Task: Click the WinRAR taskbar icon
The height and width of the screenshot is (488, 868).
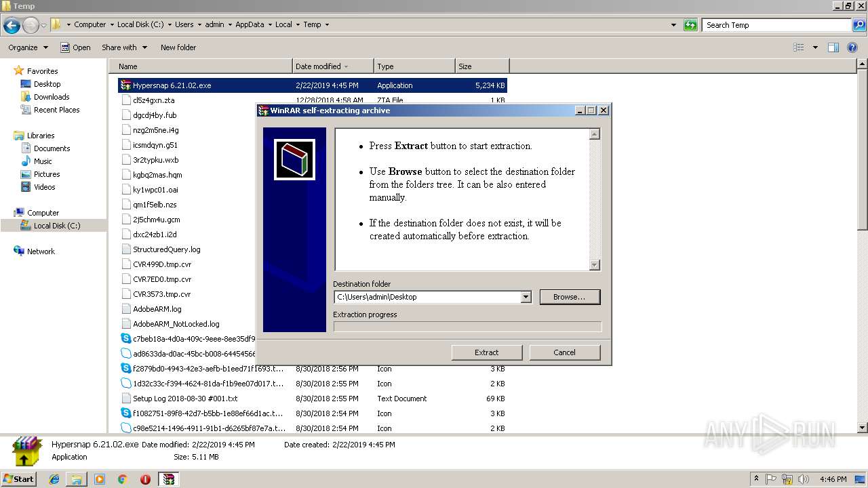Action: [x=168, y=479]
